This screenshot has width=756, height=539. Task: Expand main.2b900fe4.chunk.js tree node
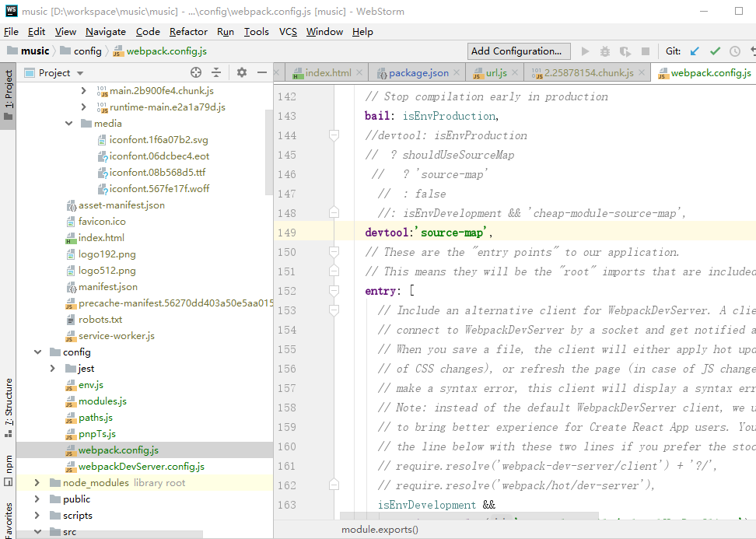(83, 91)
